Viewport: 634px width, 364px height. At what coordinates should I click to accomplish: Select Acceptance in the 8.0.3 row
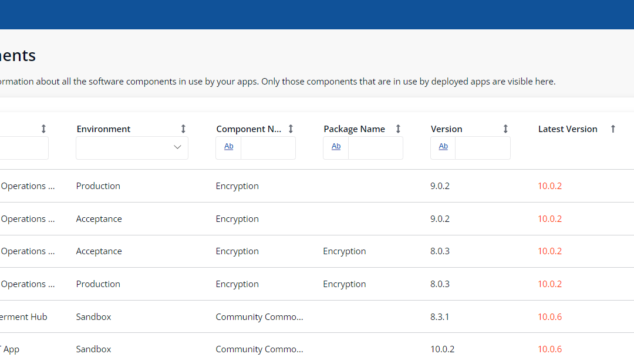tap(99, 251)
